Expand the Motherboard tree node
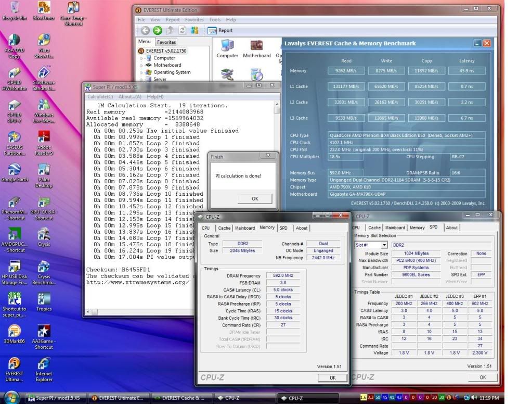Viewport: 532px width, 404px height. pyautogui.click(x=141, y=65)
